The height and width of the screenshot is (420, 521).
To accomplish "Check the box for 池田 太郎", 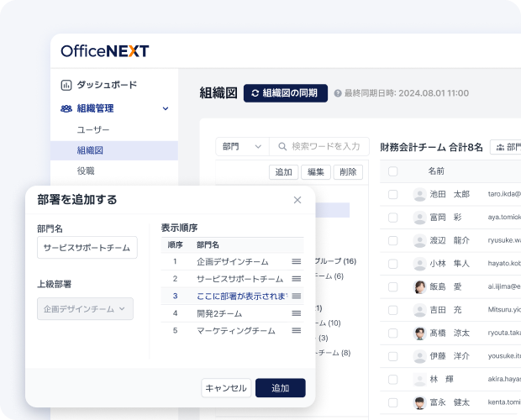I will 392,194.
